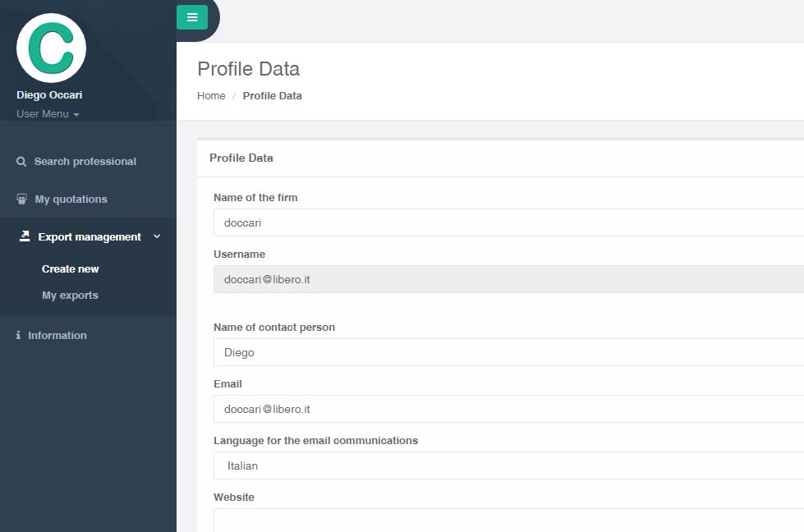Click the Export management upload icon

click(24, 236)
